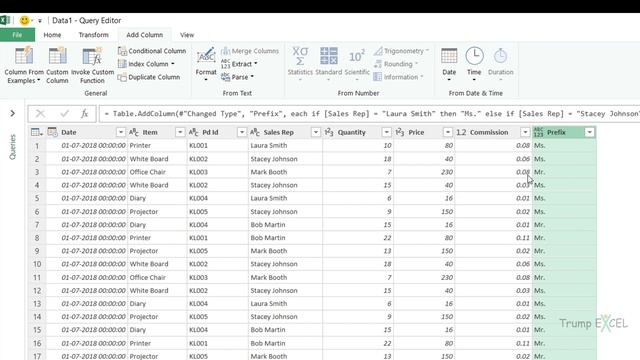Open the Extract text option
Image resolution: width=640 pixels, height=360 pixels.
pos(239,64)
